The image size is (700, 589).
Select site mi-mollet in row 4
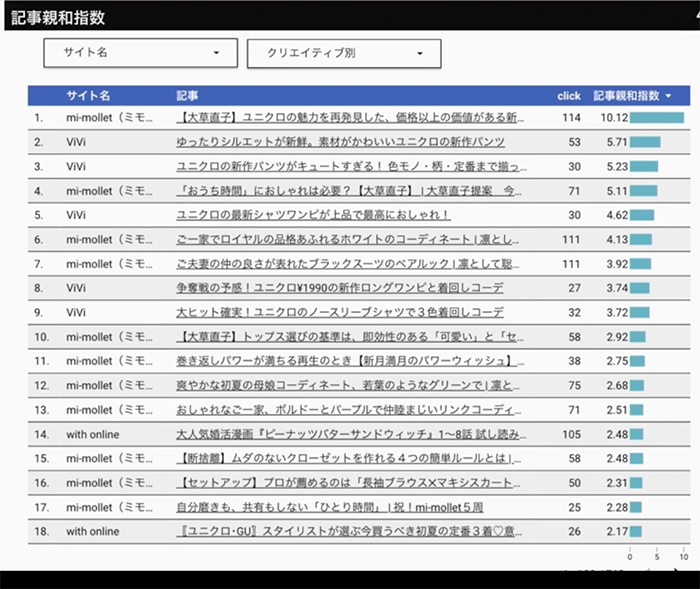coord(109,191)
